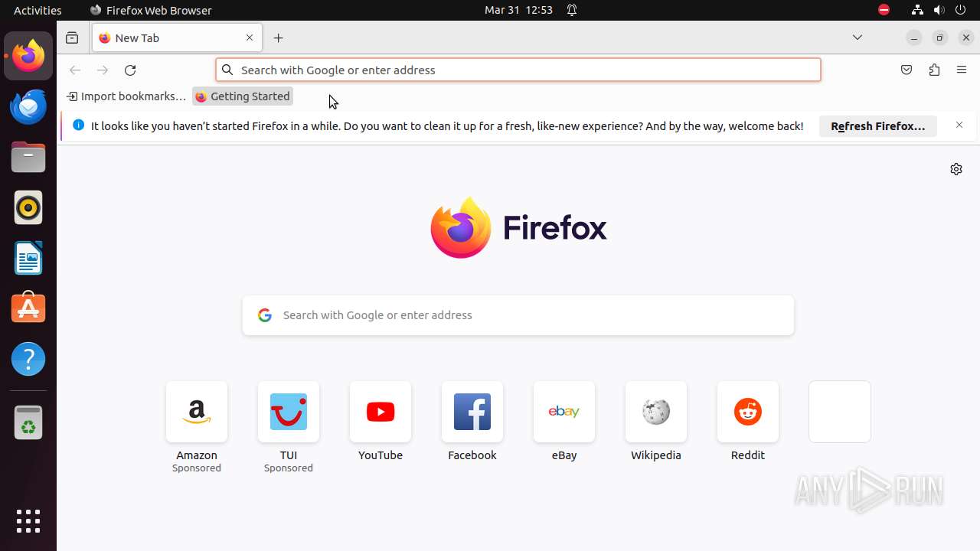Open Ubuntu Software from the dock
980x551 pixels.
[28, 308]
